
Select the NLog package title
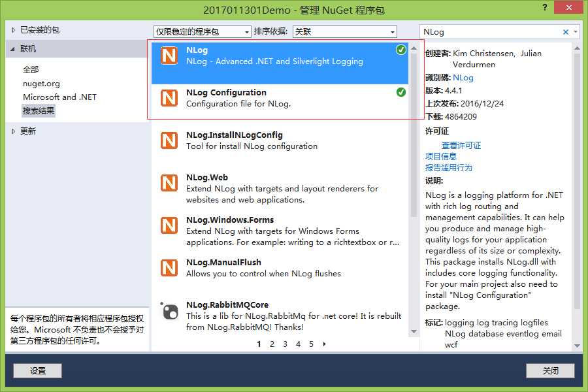click(197, 50)
